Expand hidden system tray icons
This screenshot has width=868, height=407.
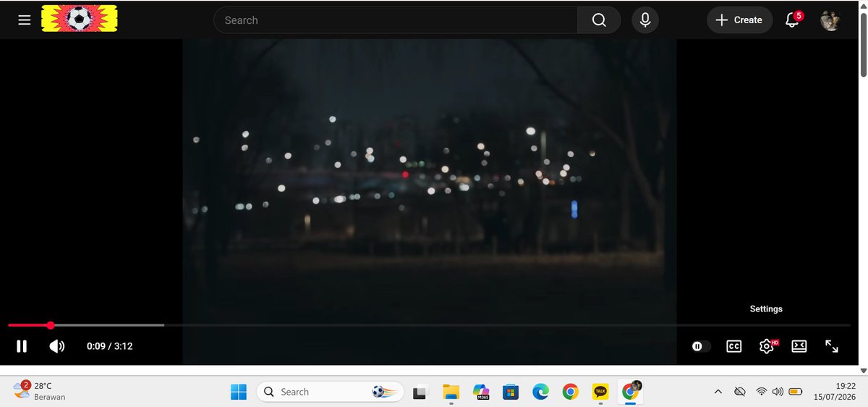pyautogui.click(x=718, y=392)
